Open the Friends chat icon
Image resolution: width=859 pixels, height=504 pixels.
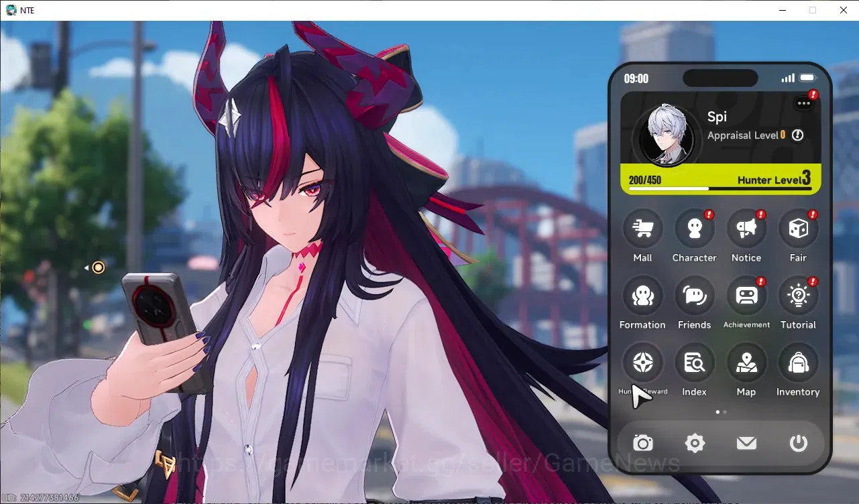(x=694, y=296)
